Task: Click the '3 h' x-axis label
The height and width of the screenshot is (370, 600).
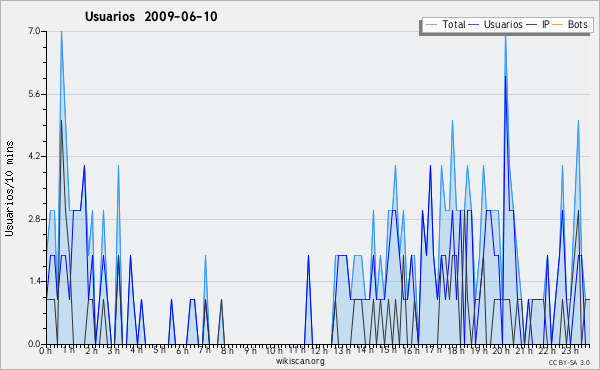Action: click(x=114, y=350)
